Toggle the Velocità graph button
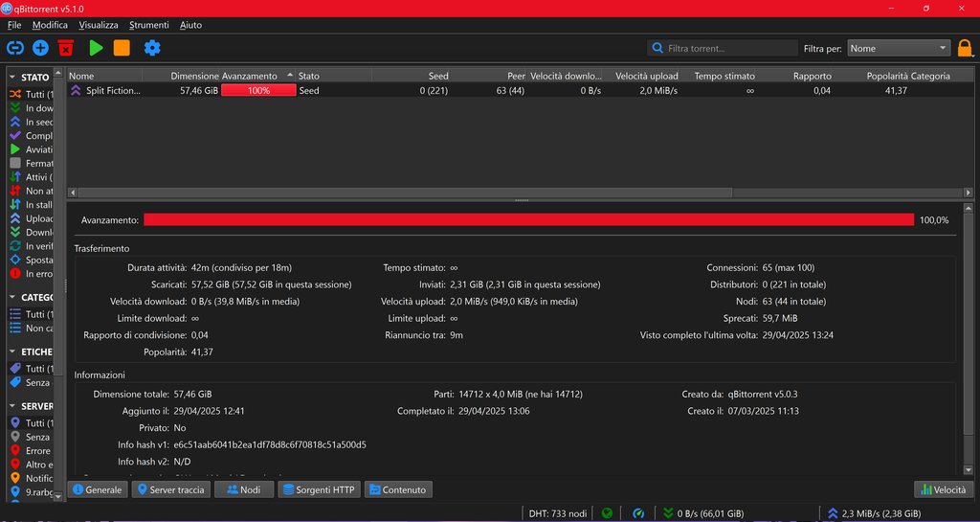 pyautogui.click(x=942, y=489)
